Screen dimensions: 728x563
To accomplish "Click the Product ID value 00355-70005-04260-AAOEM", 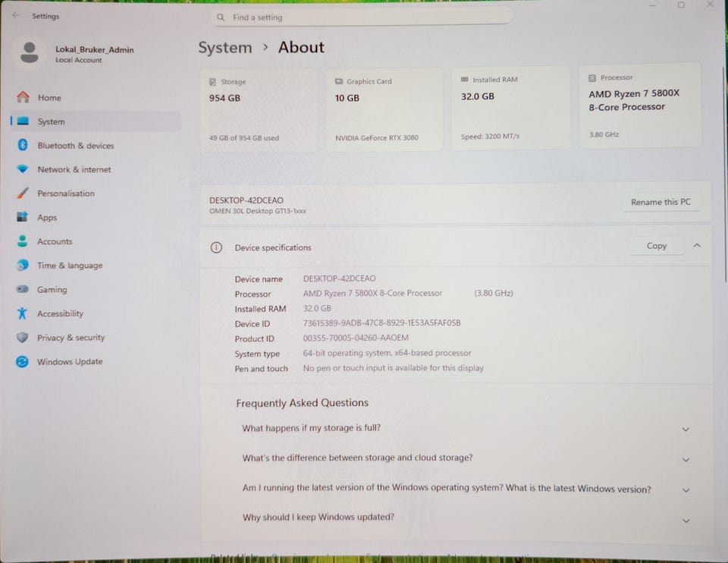I will pos(356,338).
